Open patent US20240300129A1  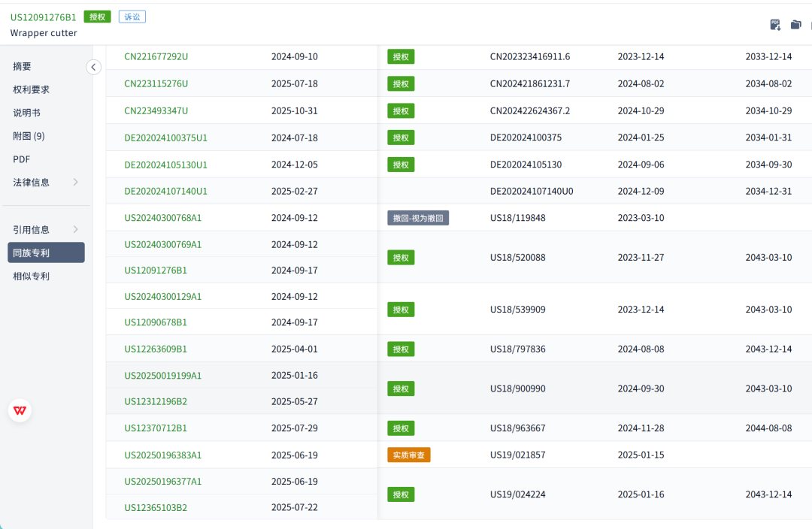162,297
